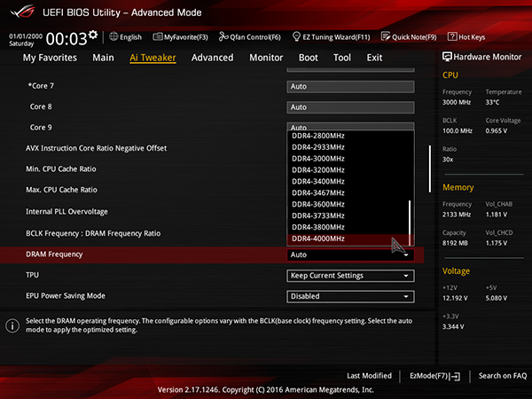The height and width of the screenshot is (399, 532).
Task: Open the Monitor tab
Action: 266,58
